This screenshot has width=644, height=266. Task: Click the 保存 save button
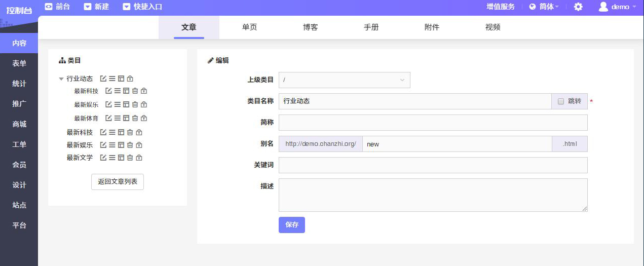point(292,225)
